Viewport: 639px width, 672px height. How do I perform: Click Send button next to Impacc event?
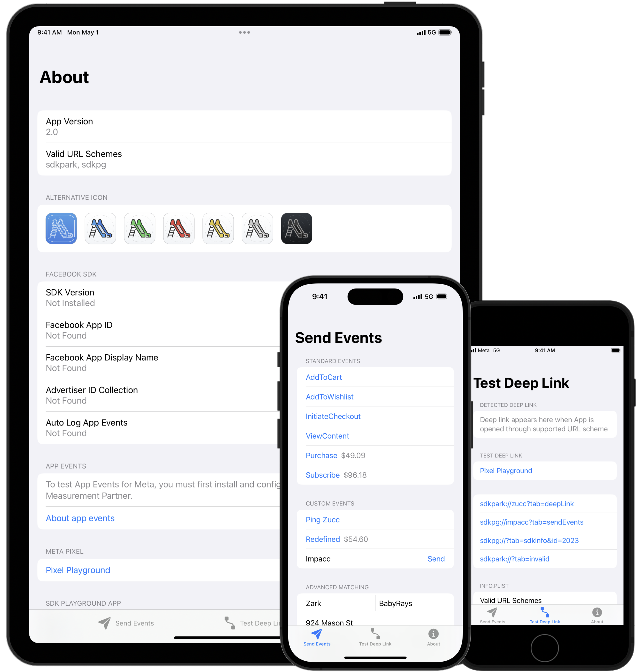pos(436,559)
